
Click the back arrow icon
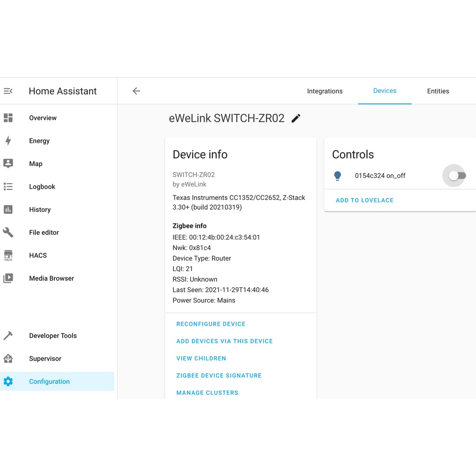click(x=136, y=91)
